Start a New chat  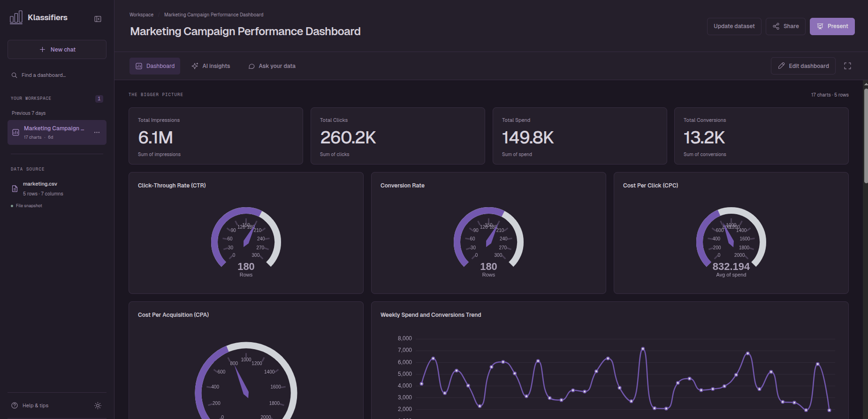pyautogui.click(x=57, y=49)
